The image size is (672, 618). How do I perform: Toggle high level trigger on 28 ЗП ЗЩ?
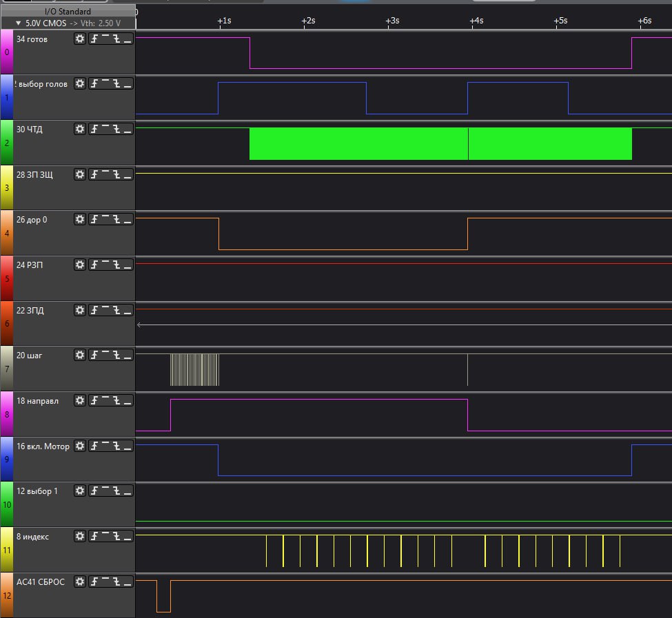click(x=105, y=175)
